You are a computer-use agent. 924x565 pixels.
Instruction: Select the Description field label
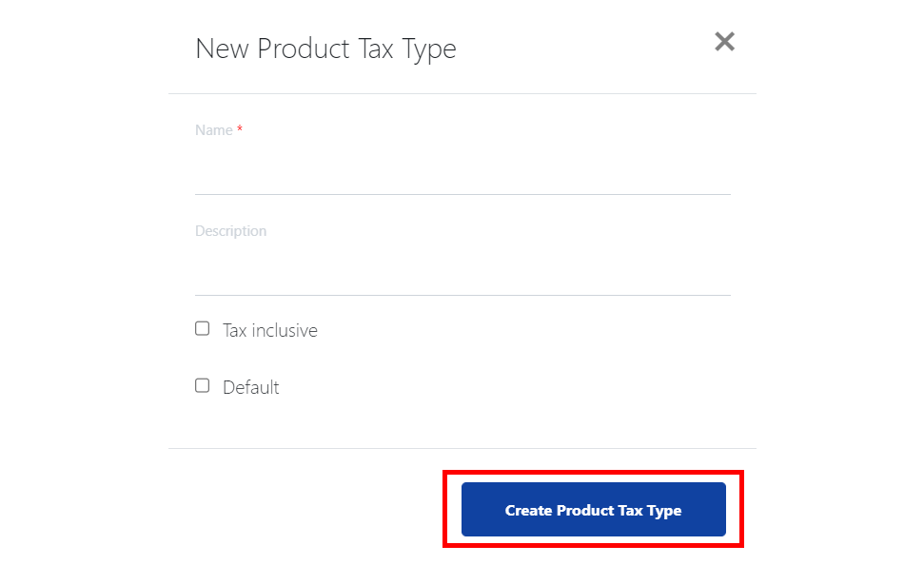[x=230, y=231]
